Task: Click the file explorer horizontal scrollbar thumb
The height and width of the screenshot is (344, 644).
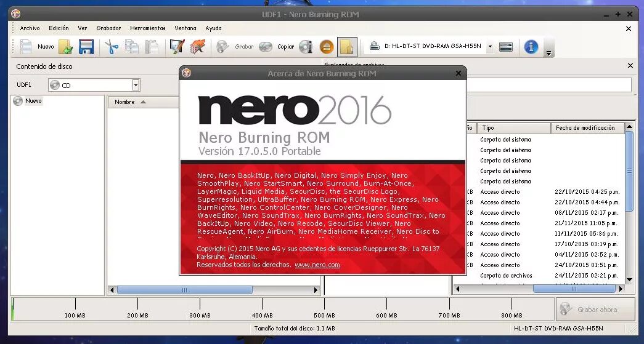Action: (x=574, y=289)
